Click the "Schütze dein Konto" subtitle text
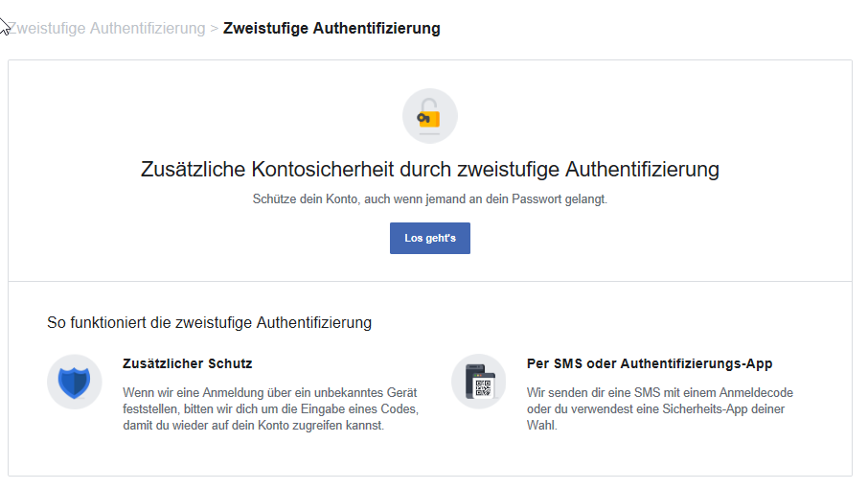The height and width of the screenshot is (489, 868). [x=430, y=199]
